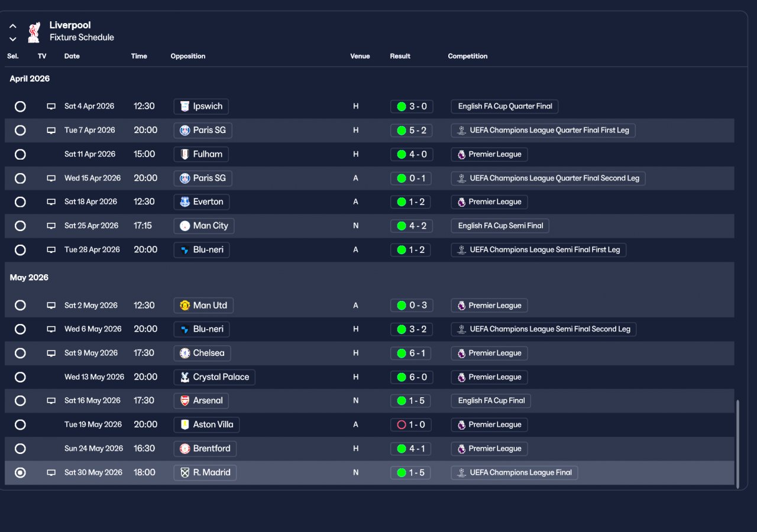Click the down chevron beside Fixture Schedule
Viewport: 757px width, 532px height.
click(13, 39)
